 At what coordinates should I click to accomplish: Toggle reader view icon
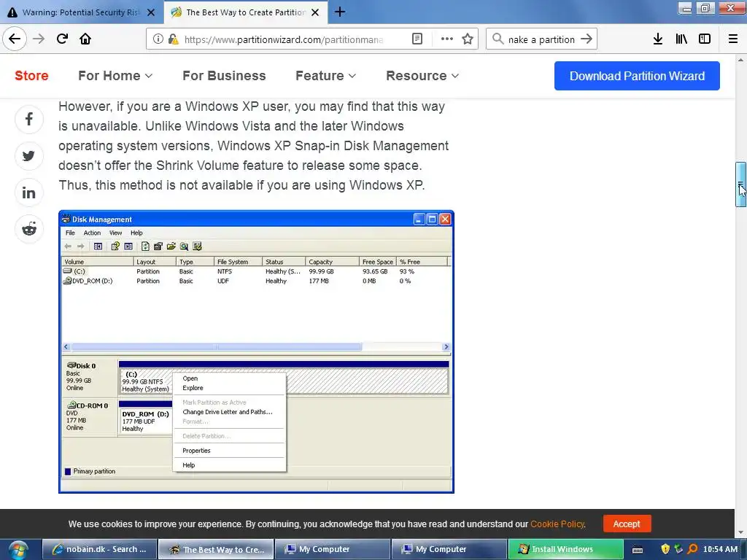click(x=417, y=39)
